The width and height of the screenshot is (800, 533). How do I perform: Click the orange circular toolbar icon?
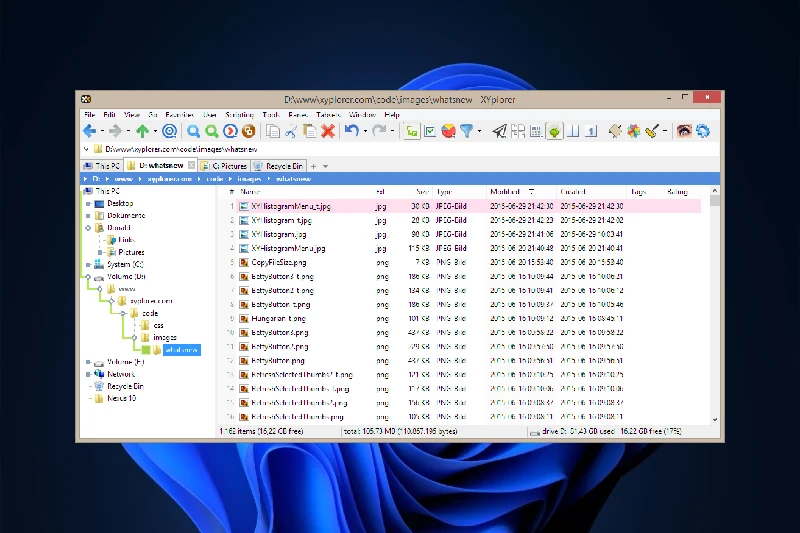pyautogui.click(x=248, y=132)
